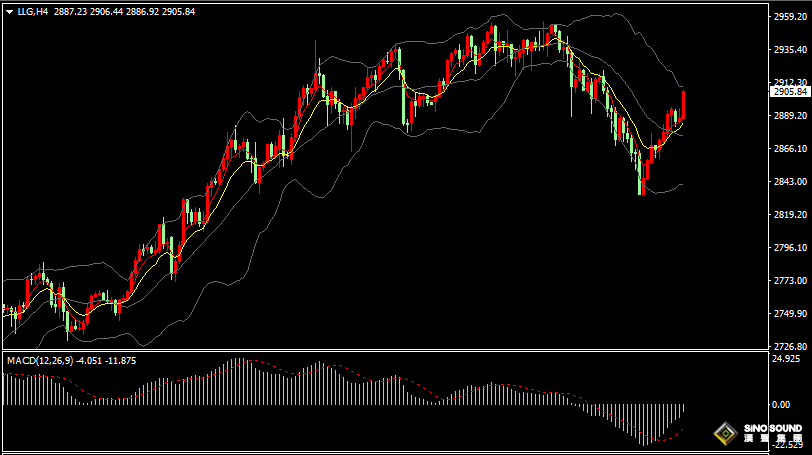The width and height of the screenshot is (812, 455).
Task: Click the current price tag 2905.84
Action: click(x=789, y=91)
